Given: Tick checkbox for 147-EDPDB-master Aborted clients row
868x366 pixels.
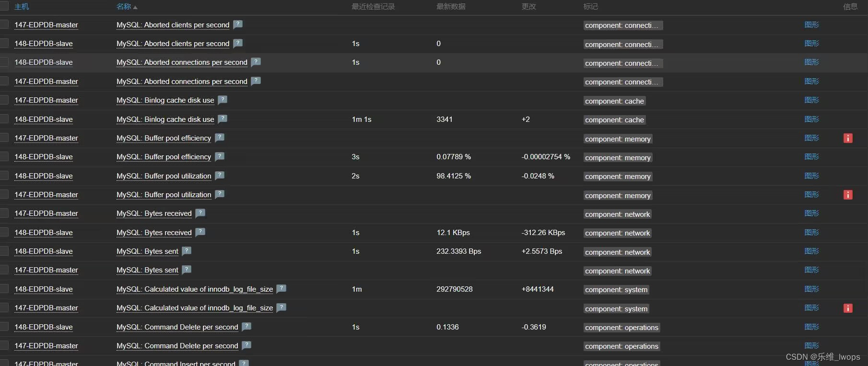Looking at the screenshot, I should pos(4,24).
